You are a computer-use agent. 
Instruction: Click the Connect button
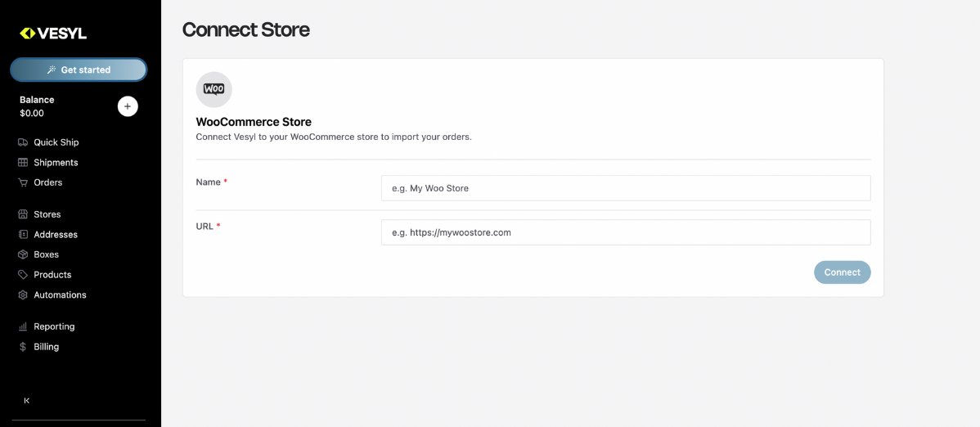(842, 272)
